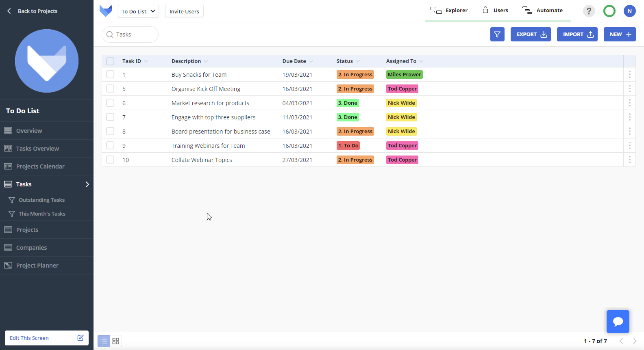
Task: Check the Engage with top three suppliers row
Action: (x=110, y=117)
